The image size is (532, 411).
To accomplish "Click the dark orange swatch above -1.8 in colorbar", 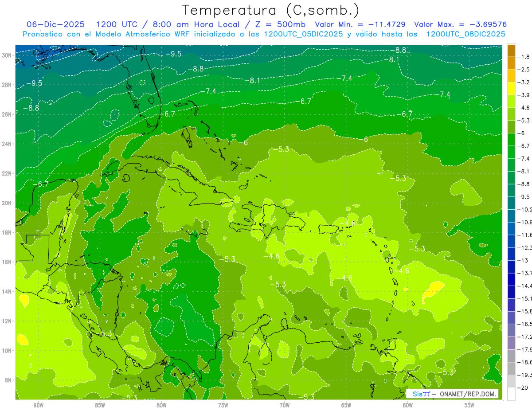I will coord(511,50).
